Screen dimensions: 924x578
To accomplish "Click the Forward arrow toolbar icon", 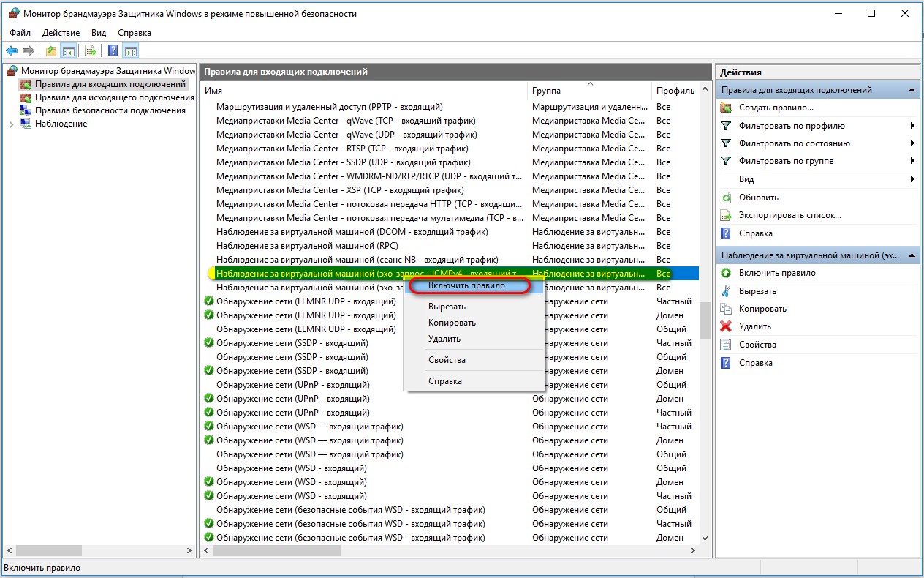I will point(28,51).
